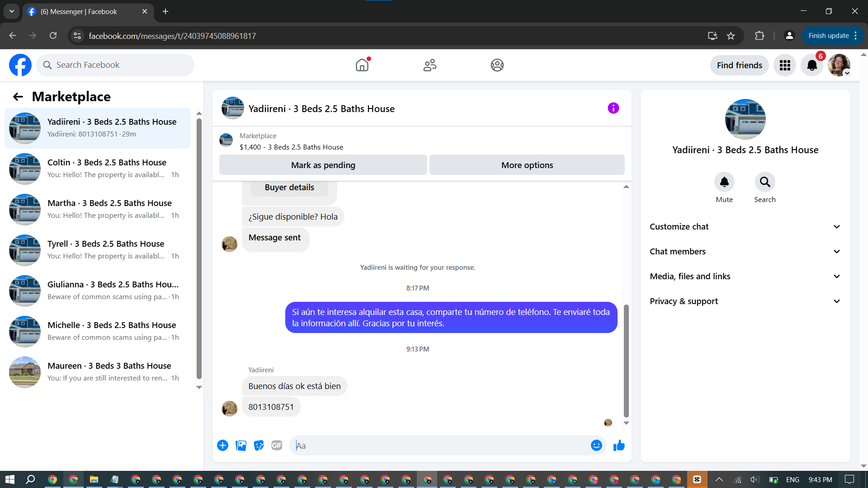Attach a photo using the image icon
Image resolution: width=868 pixels, height=488 pixels.
click(241, 446)
